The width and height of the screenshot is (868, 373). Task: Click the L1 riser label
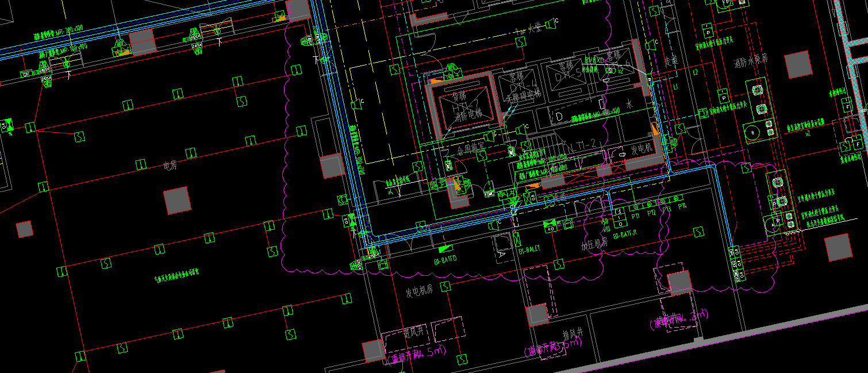point(675,87)
